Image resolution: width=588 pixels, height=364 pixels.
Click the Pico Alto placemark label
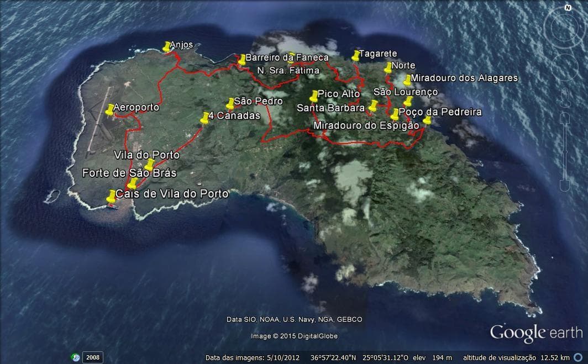point(339,94)
